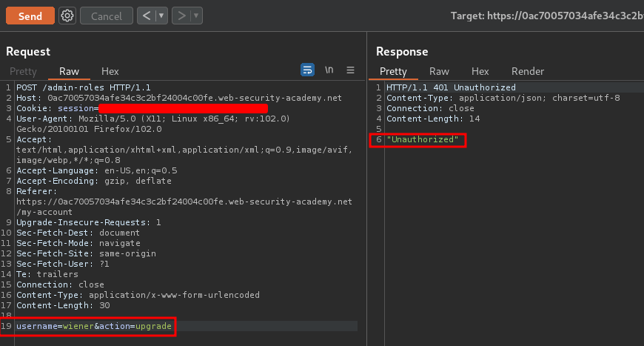Click the Host header line in request

coord(179,98)
